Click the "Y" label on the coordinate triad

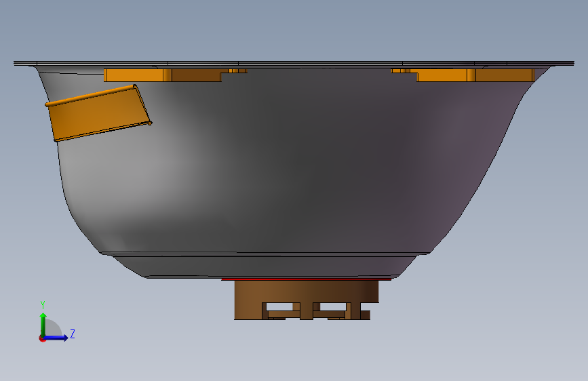[x=43, y=305]
